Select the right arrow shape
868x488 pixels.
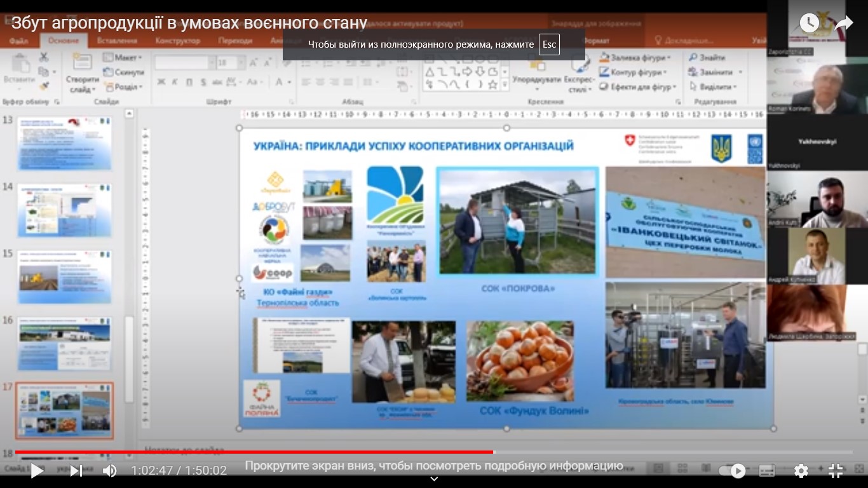coord(468,71)
